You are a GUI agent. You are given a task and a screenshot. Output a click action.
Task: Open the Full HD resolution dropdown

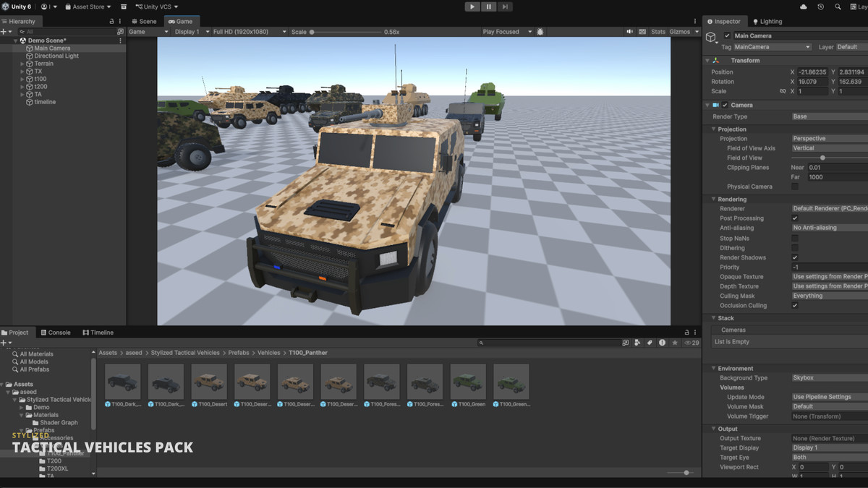coord(250,32)
